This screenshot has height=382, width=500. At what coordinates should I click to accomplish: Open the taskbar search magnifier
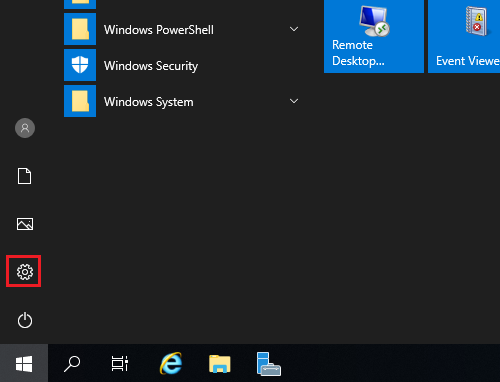(x=72, y=364)
